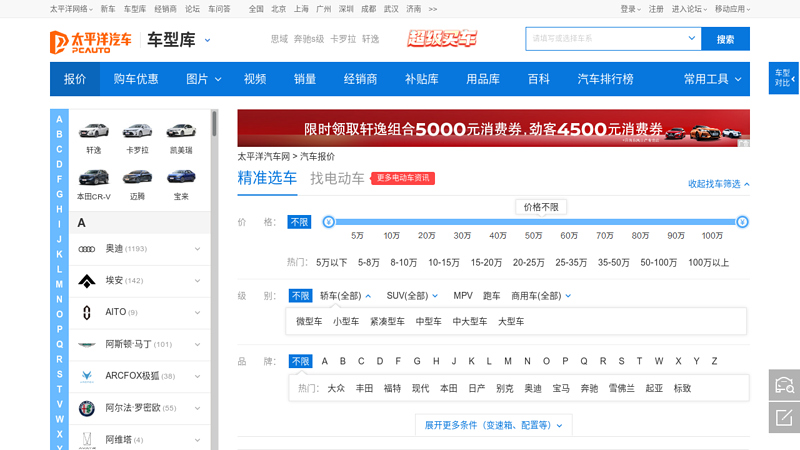Expand 展开更多条件 filters

pos(493,425)
